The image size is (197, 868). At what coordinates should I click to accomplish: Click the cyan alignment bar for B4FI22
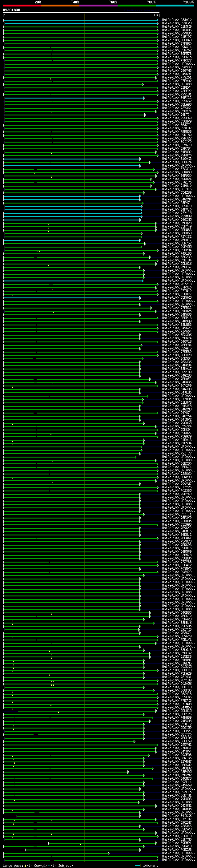tap(74, 98)
